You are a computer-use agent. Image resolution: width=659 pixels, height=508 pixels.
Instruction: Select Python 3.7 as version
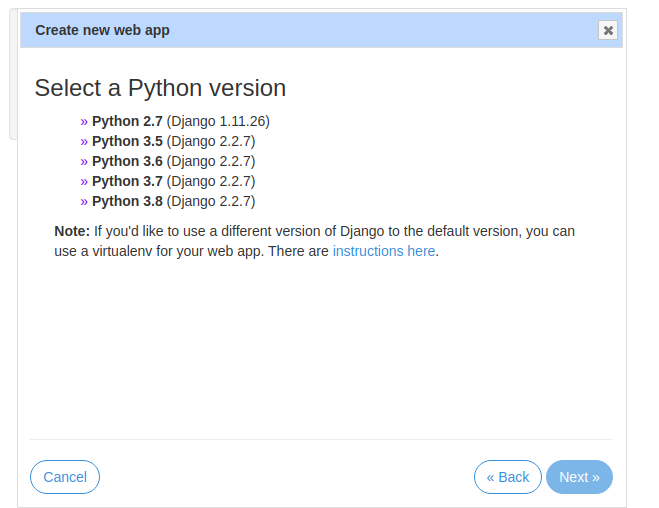point(127,181)
